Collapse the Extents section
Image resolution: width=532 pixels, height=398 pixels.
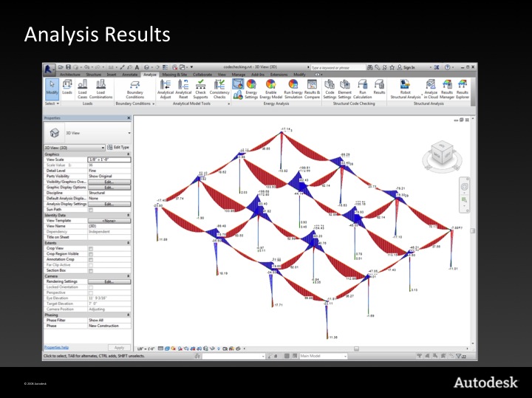129,243
